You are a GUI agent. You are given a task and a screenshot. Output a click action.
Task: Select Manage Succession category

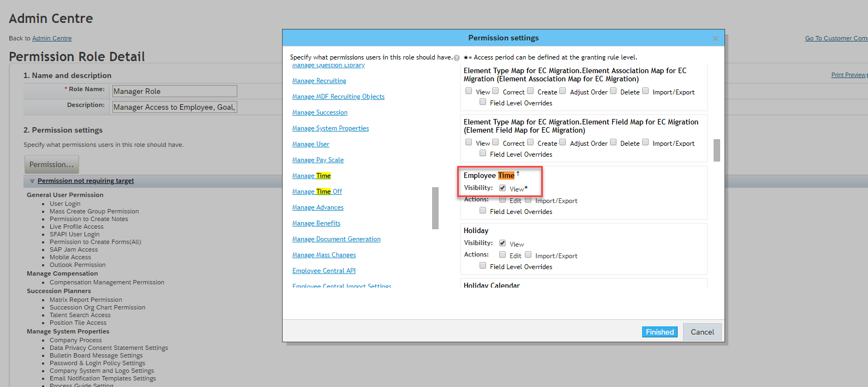pyautogui.click(x=320, y=112)
